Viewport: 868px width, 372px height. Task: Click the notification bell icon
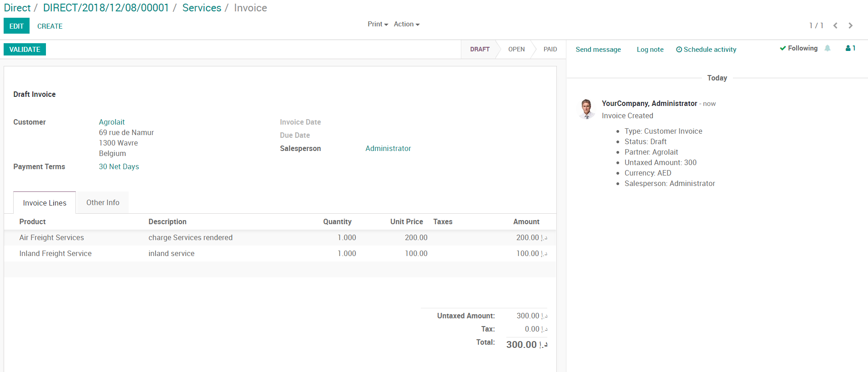(x=828, y=48)
